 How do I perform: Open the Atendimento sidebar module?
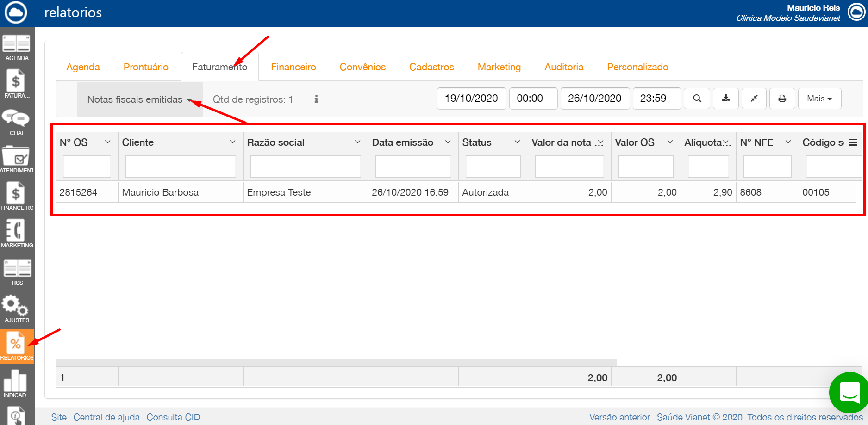click(17, 160)
